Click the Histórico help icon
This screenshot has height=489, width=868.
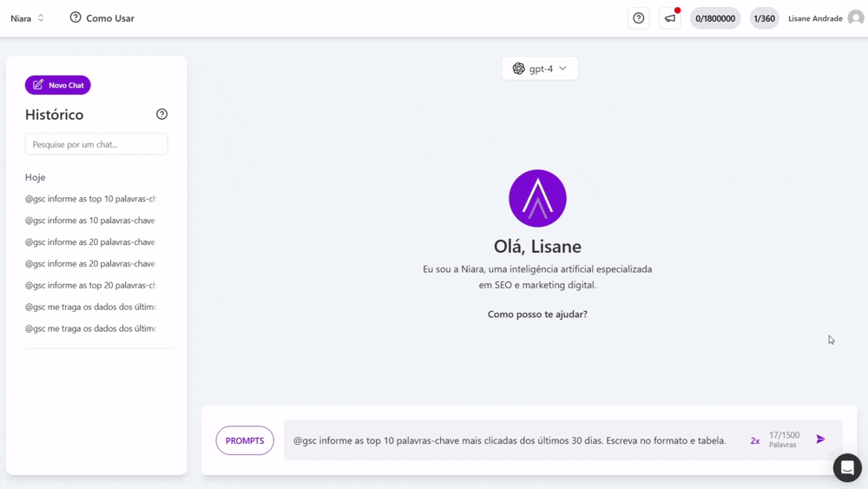(161, 115)
